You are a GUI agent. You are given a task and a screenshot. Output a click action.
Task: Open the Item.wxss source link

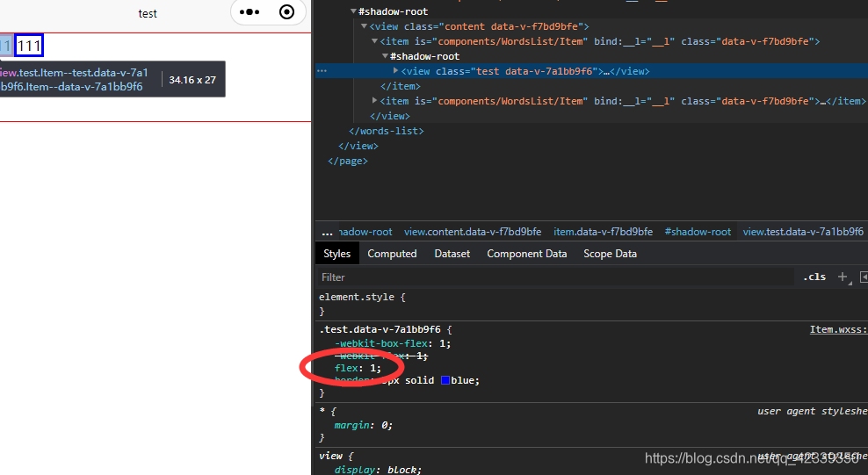(838, 329)
